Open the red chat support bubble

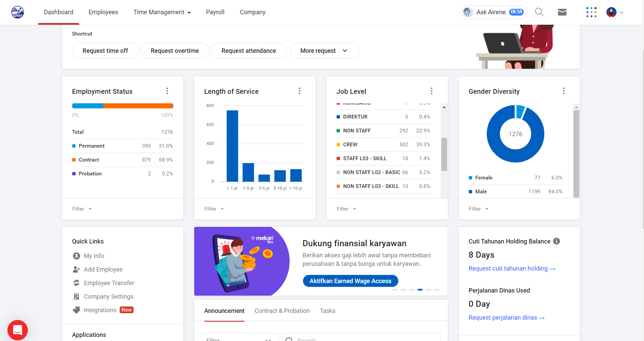coord(18,330)
